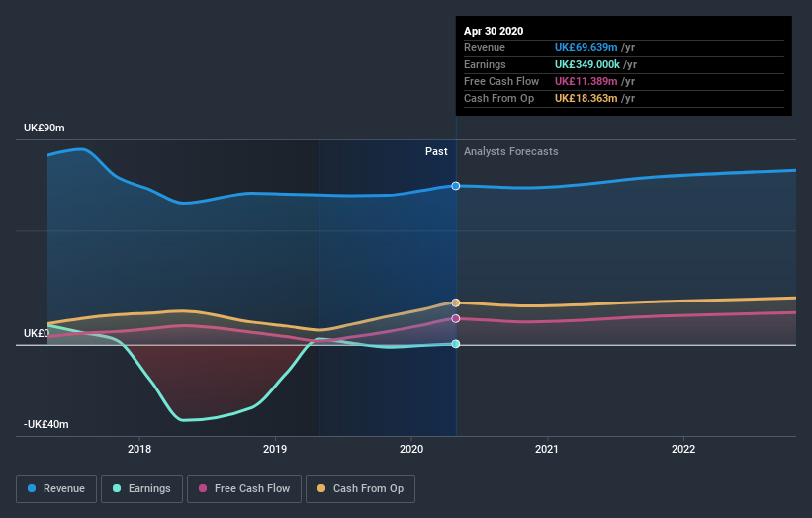812x518 pixels.
Task: Click the teal dot in Earnings legend
Action: click(x=117, y=488)
